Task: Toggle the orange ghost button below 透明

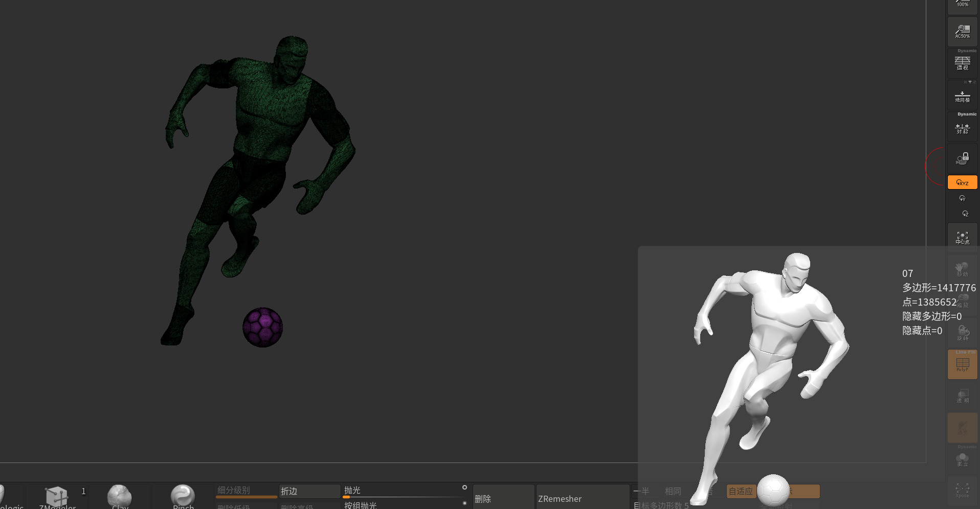Action: (x=963, y=428)
